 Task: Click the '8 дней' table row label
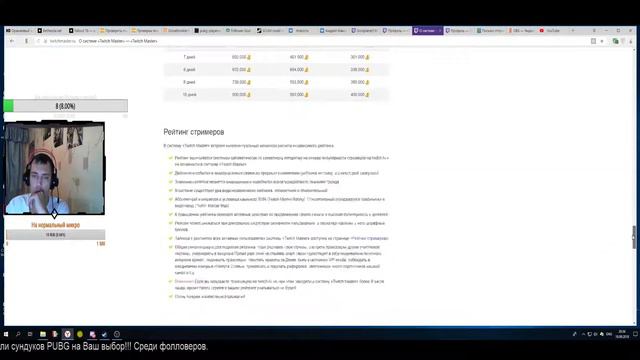[189, 70]
